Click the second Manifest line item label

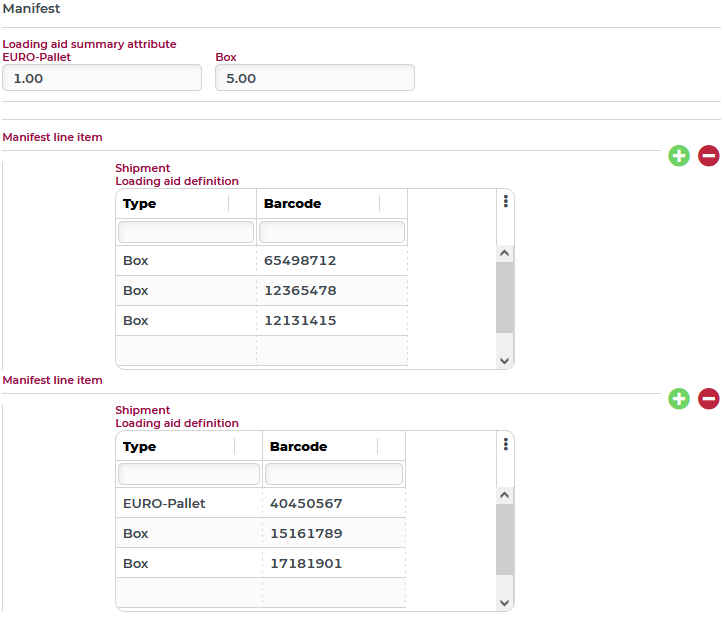point(53,380)
